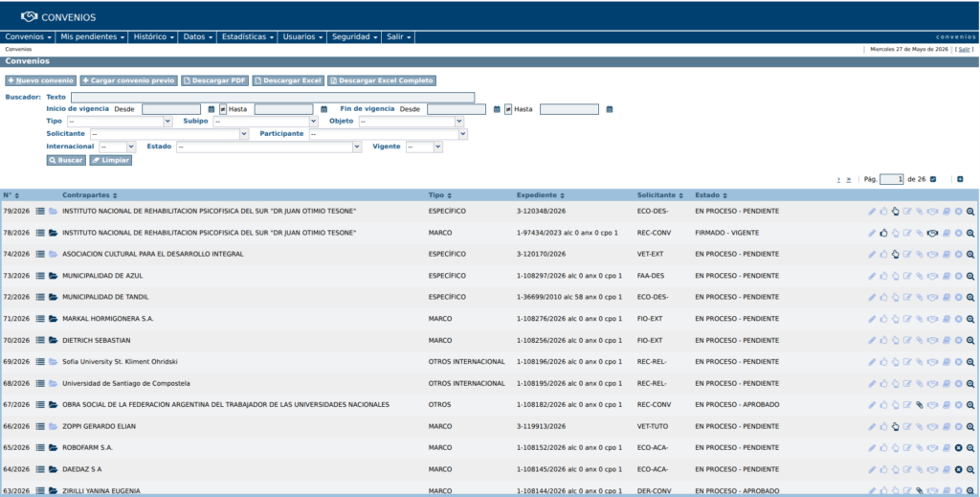980x497 pixels.
Task: Click the Limpiar button
Action: pyautogui.click(x=111, y=160)
